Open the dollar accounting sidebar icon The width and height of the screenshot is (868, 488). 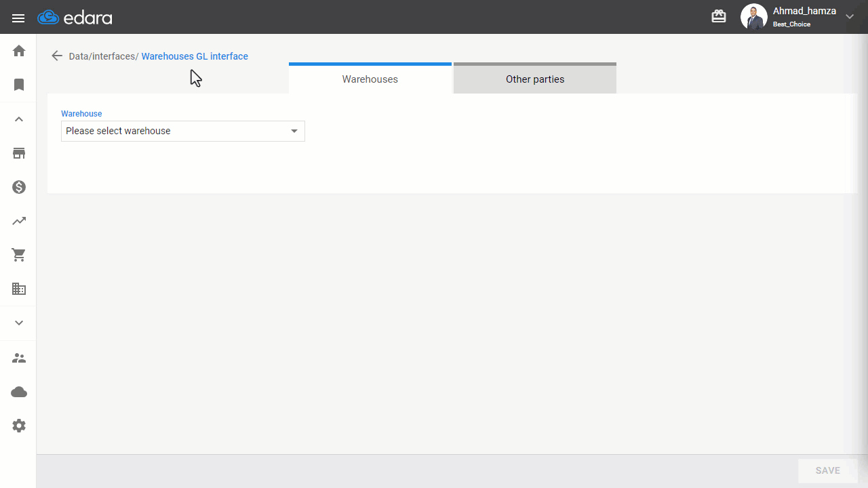(19, 187)
